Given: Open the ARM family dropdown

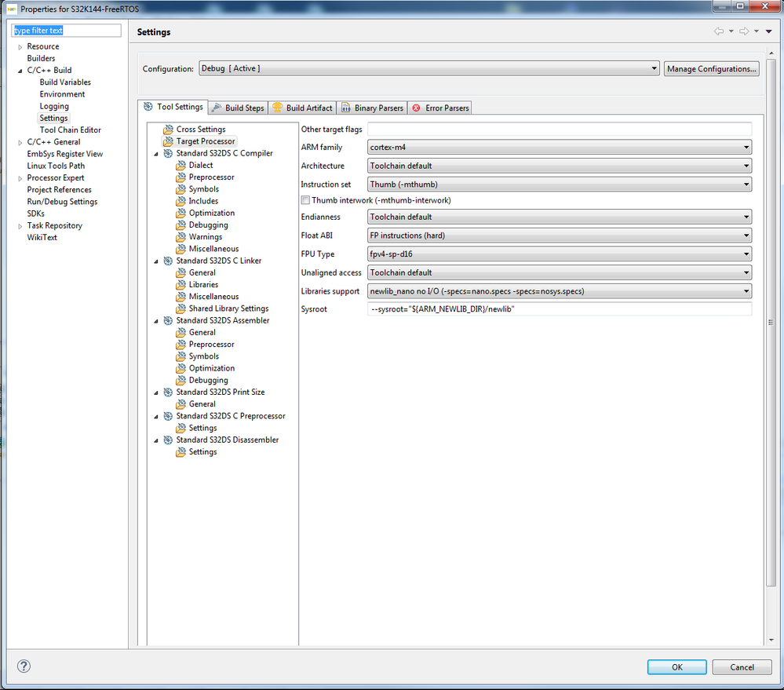Looking at the screenshot, I should pyautogui.click(x=560, y=148).
